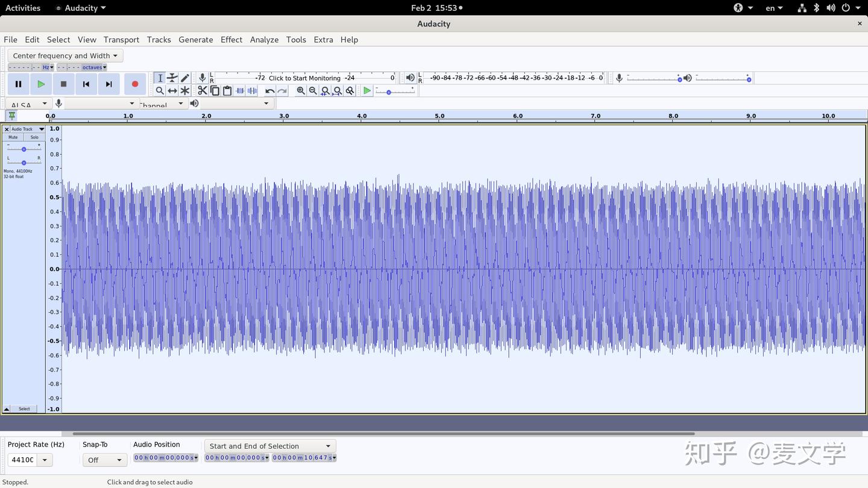
Task: Click the Cut scissors icon
Action: tap(203, 90)
